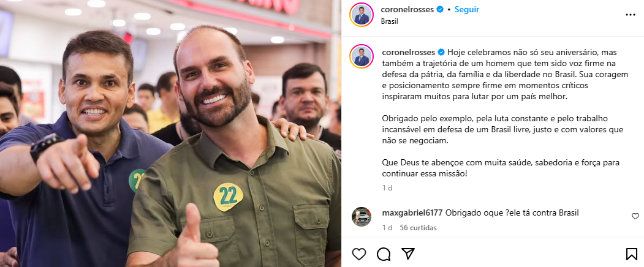This screenshot has height=267, width=644.
Task: Like the post with heart icon
Action: pos(359,254)
